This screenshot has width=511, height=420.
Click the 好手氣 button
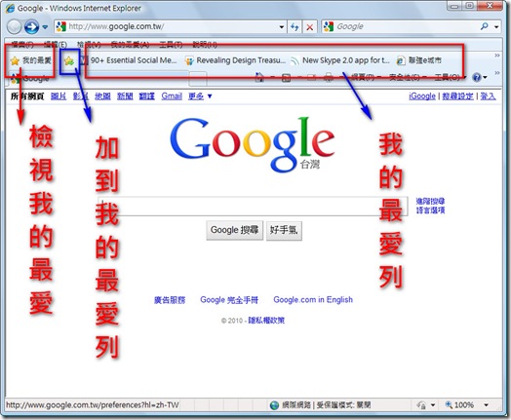pos(284,231)
